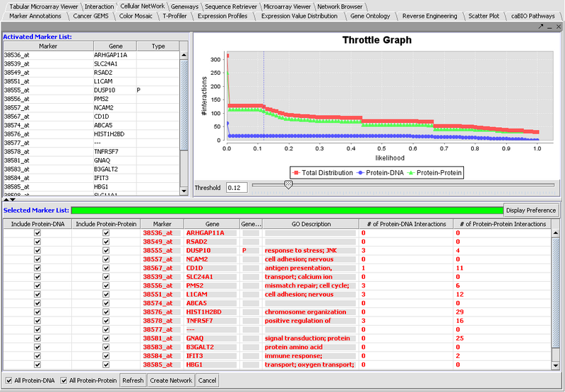Click the undock panel arrow icon
This screenshot has width=565, height=392.
pos(541,27)
